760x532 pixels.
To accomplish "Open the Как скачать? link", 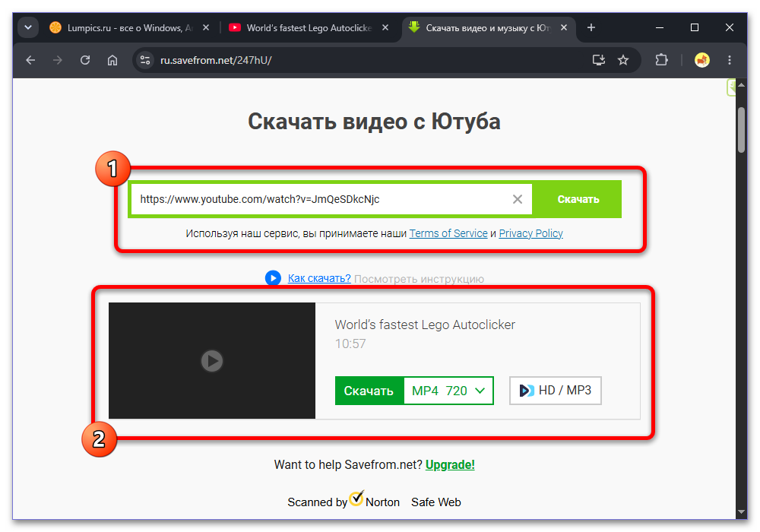I will [x=319, y=278].
